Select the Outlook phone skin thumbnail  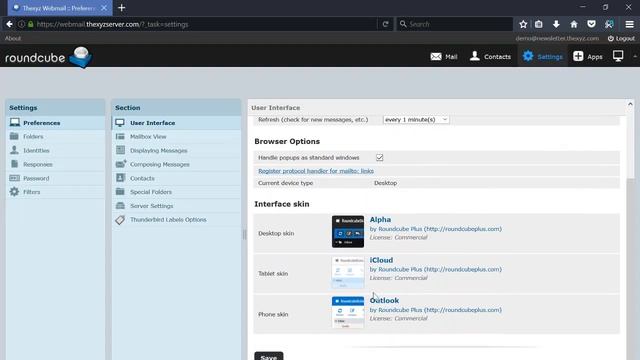coord(348,312)
